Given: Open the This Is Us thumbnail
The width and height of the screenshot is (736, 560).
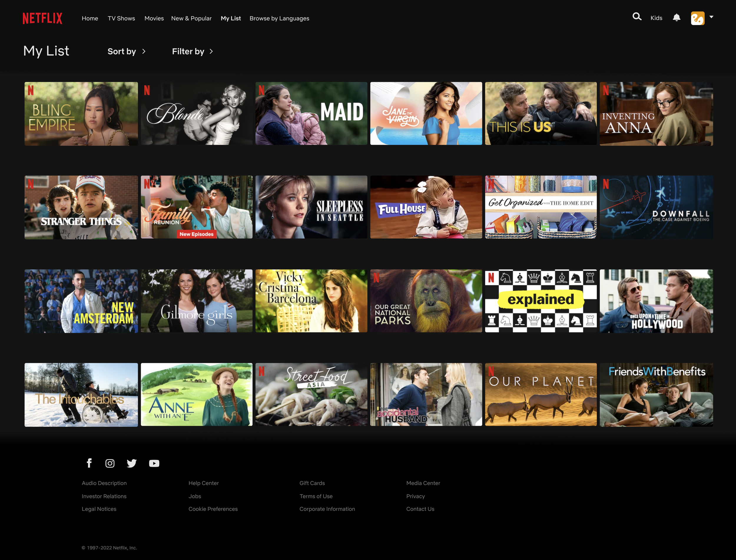Looking at the screenshot, I should (x=541, y=114).
